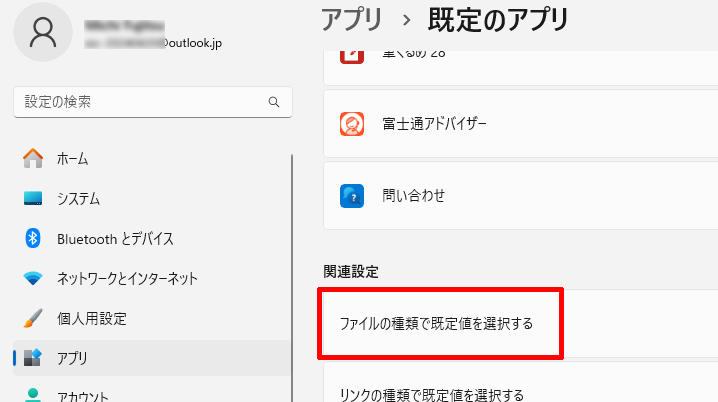Open 問い合わせ default app entry
This screenshot has height=402, width=718.
pos(521,196)
